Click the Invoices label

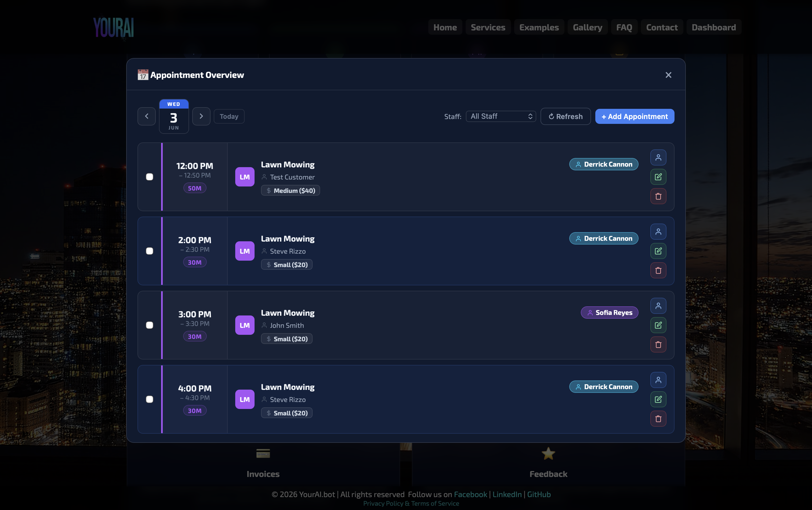tap(263, 474)
